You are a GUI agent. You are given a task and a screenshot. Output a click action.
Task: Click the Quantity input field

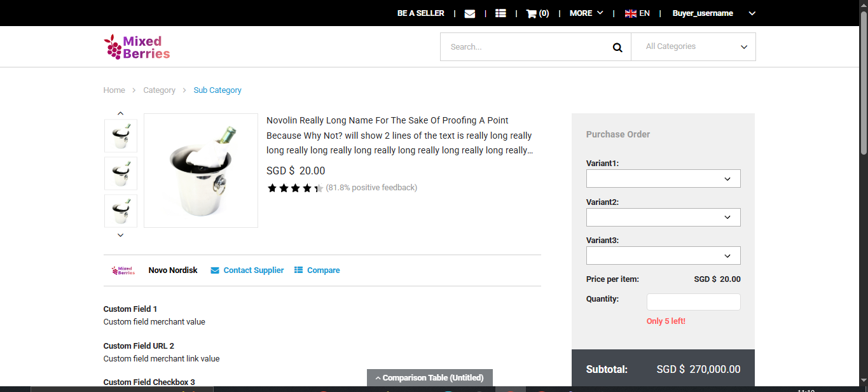(x=693, y=302)
